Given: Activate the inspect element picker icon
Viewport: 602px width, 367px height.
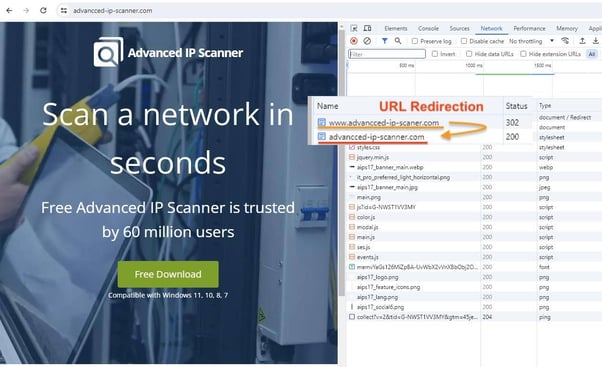Looking at the screenshot, I should coord(354,28).
